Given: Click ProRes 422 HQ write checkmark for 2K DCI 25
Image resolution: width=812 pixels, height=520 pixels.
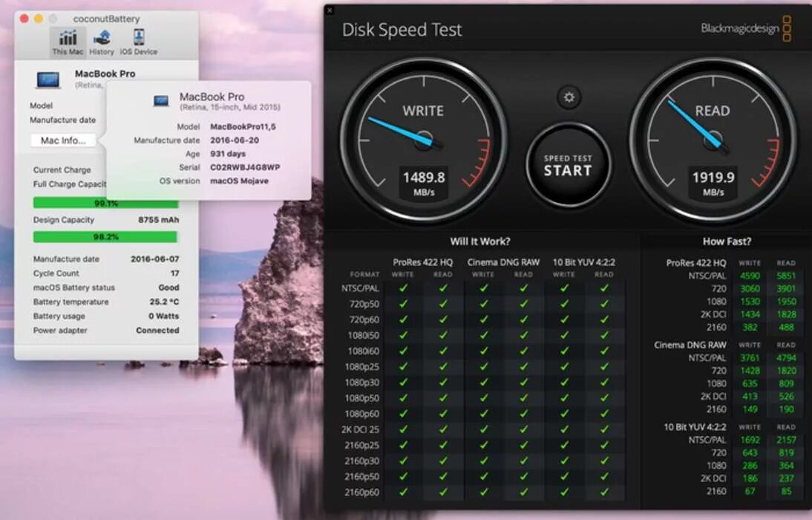Looking at the screenshot, I should 403,429.
